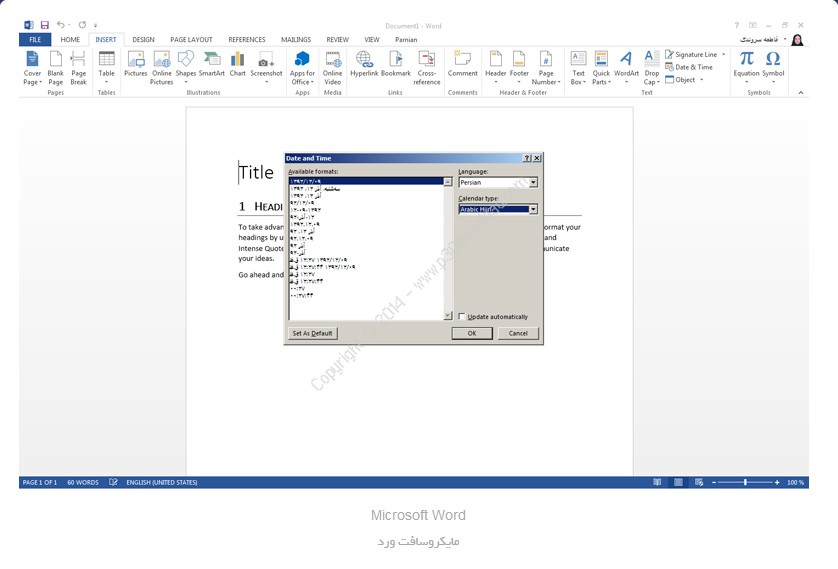Image resolution: width=838 pixels, height=569 pixels.
Task: Insert a Page Break
Action: tap(78, 68)
